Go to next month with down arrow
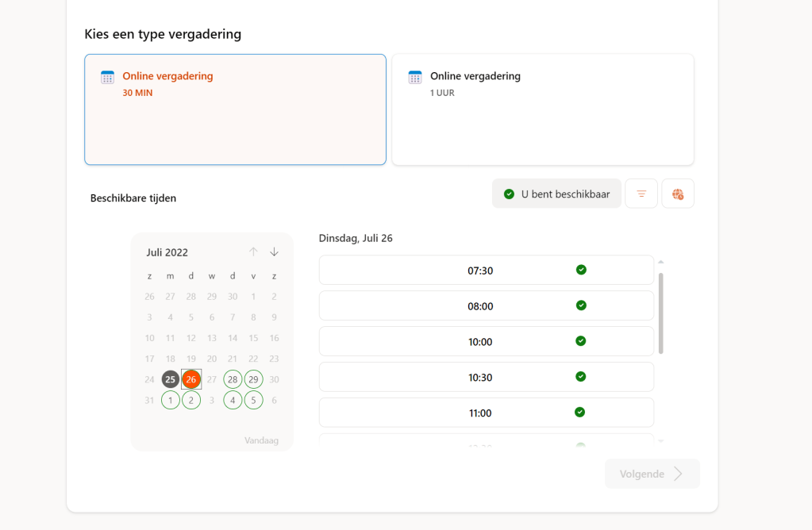The height and width of the screenshot is (530, 812). coord(275,252)
